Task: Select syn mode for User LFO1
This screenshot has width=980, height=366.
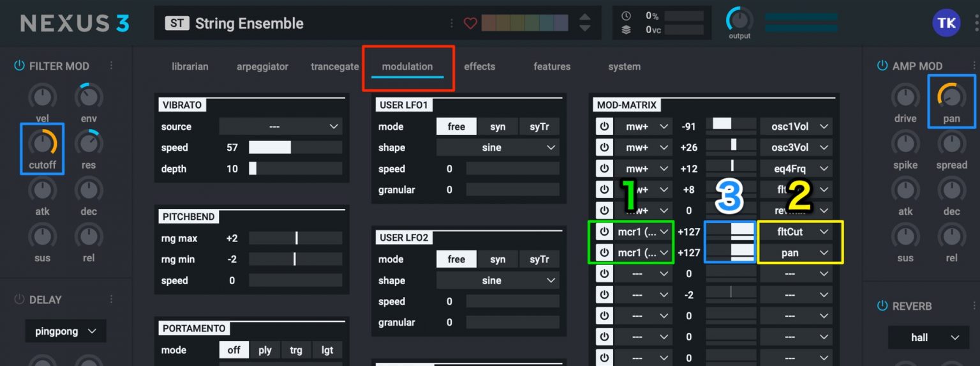Action: tap(498, 126)
